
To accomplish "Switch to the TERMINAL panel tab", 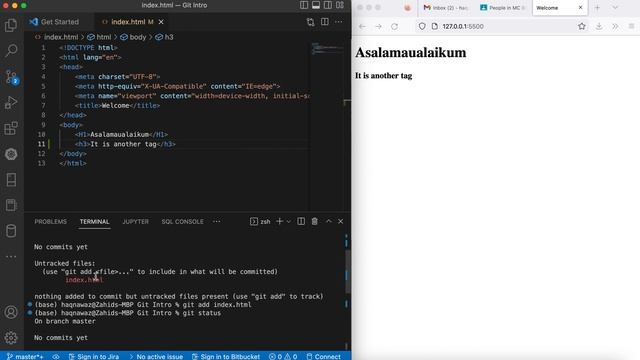I will click(x=94, y=221).
